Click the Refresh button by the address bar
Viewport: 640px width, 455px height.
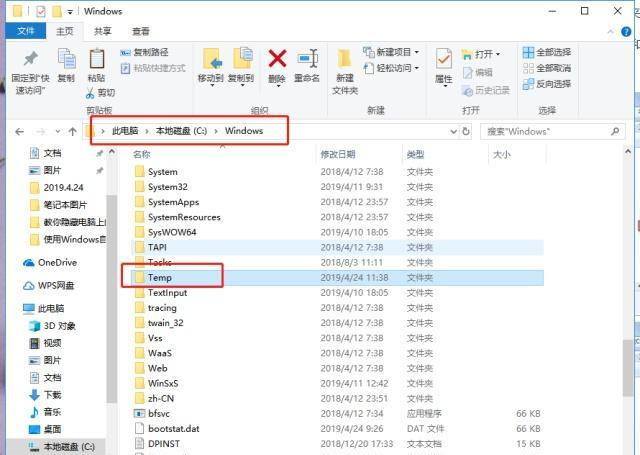click(x=466, y=131)
